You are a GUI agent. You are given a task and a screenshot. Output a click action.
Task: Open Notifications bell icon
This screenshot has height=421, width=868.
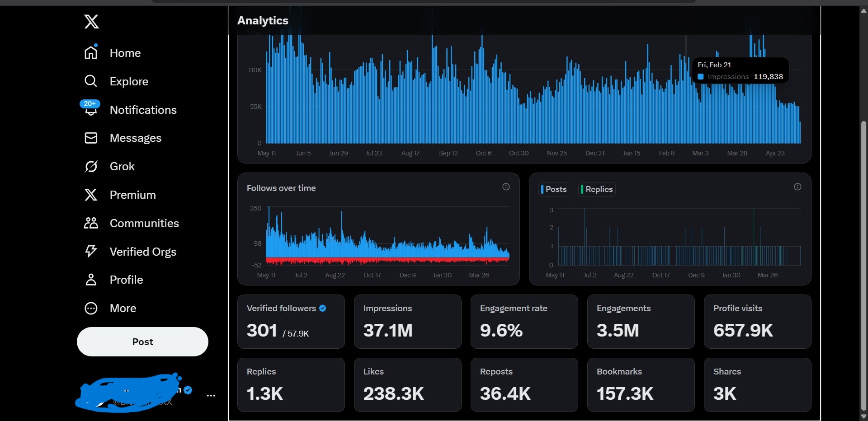[x=91, y=109]
